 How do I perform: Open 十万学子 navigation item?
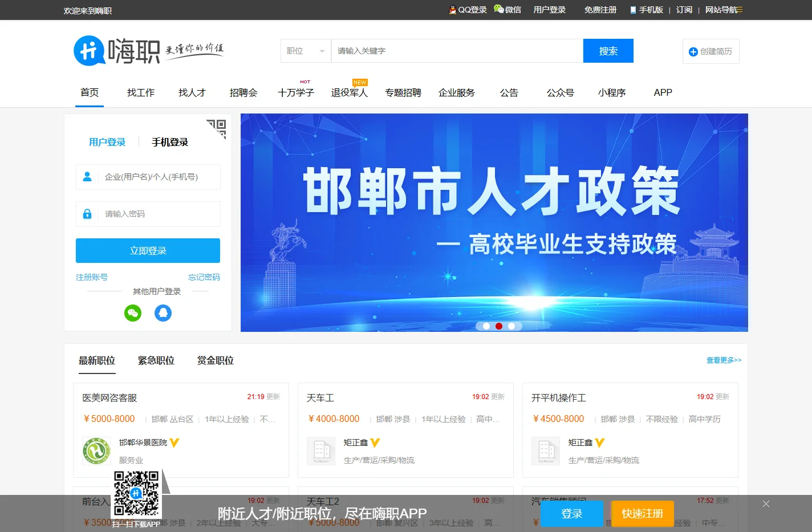[296, 92]
